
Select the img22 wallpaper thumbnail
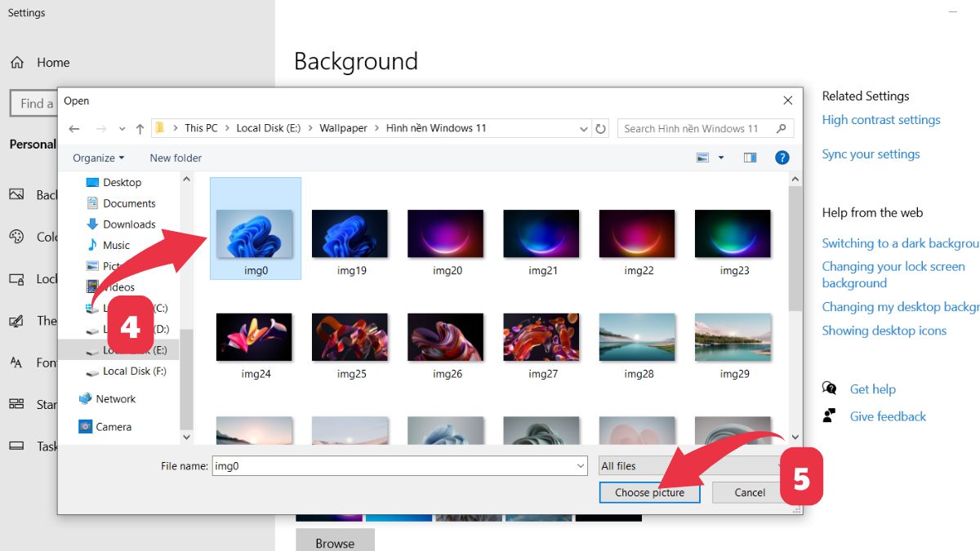tap(638, 234)
